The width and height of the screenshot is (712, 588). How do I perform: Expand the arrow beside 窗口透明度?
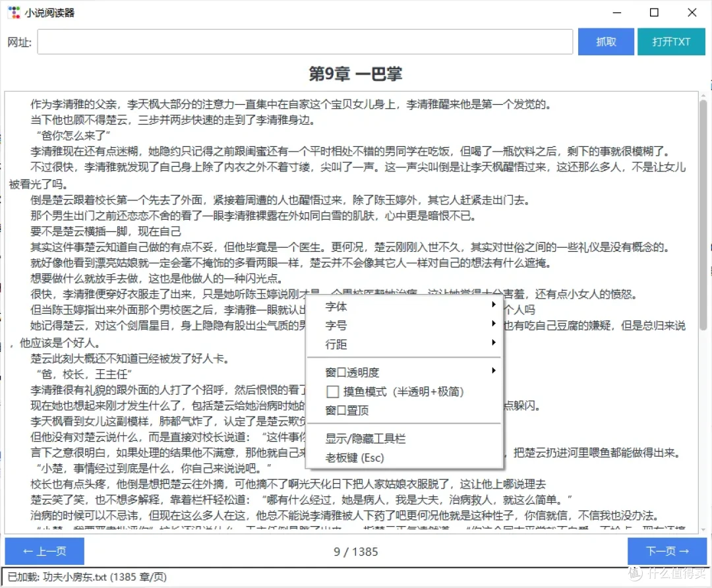pyautogui.click(x=494, y=370)
